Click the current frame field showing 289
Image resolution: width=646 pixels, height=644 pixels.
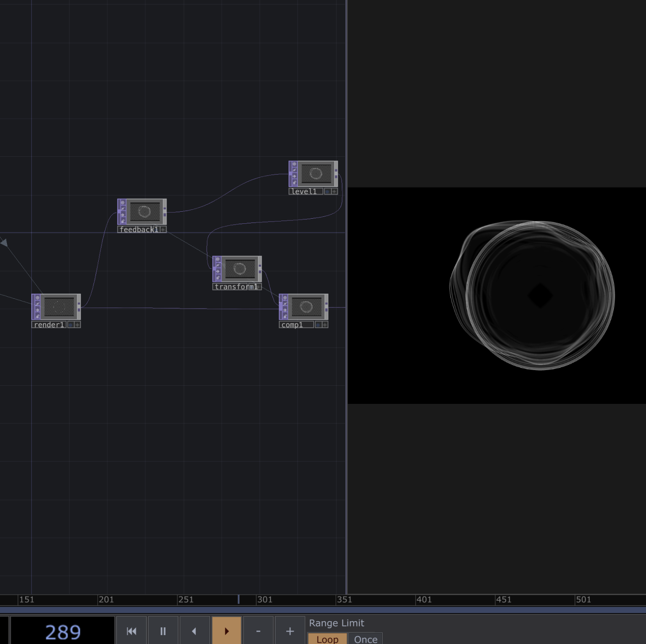coord(62,631)
